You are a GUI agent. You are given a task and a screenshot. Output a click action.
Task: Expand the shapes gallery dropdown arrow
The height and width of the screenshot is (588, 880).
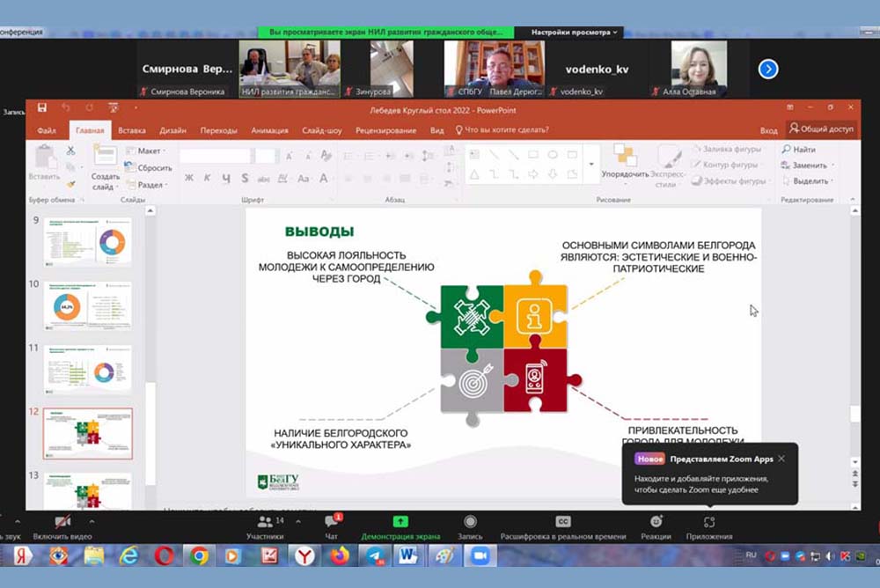[x=590, y=165]
